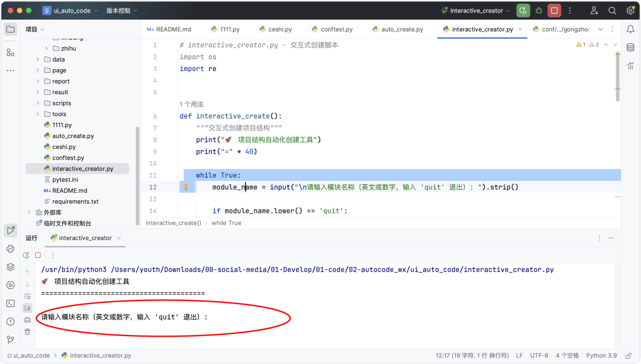Screen dimensions: 641x364
Task: Open the interactive_creator run configuration dropdown
Action: 475,11
